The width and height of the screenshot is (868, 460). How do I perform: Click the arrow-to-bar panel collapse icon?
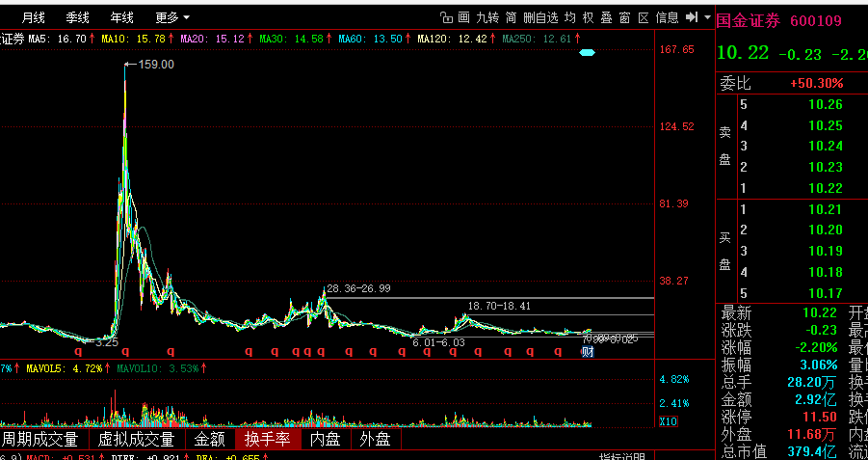(x=692, y=17)
